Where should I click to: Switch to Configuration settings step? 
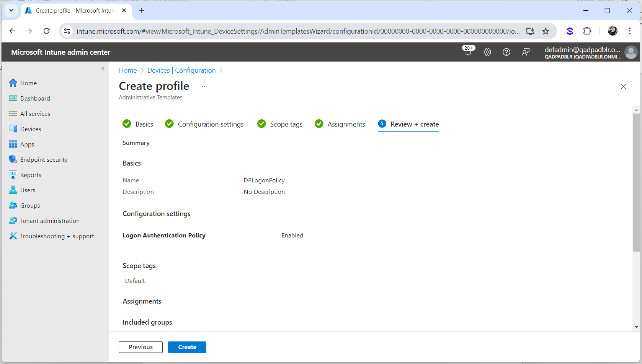[204, 124]
